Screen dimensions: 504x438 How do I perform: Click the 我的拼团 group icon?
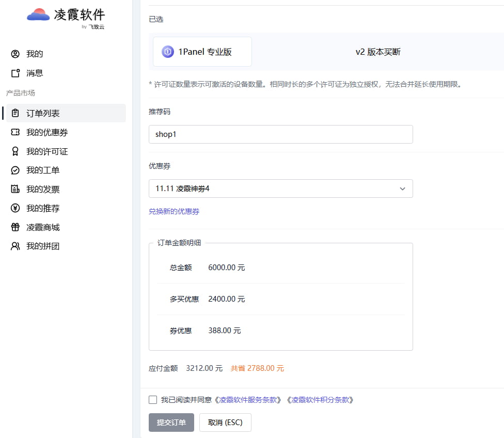(x=15, y=246)
